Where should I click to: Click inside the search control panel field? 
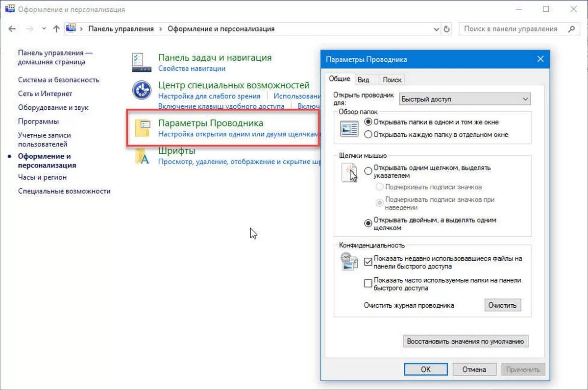(x=510, y=28)
